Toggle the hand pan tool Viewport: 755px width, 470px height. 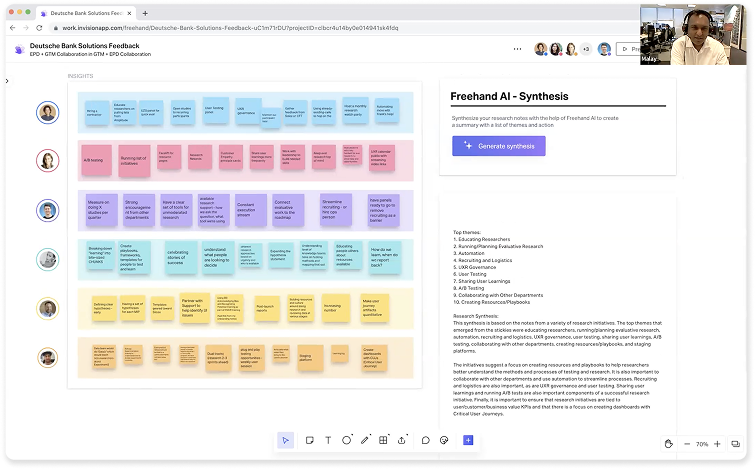(668, 444)
